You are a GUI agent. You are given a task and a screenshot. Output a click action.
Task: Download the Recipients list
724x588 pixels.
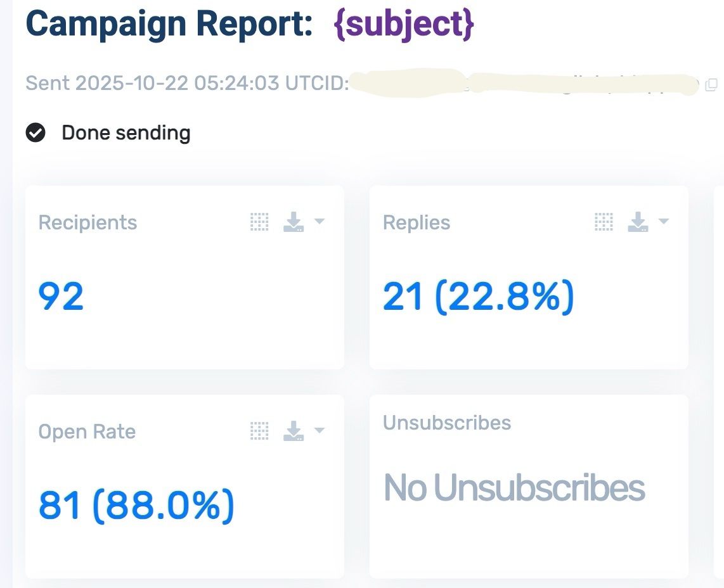tap(293, 221)
